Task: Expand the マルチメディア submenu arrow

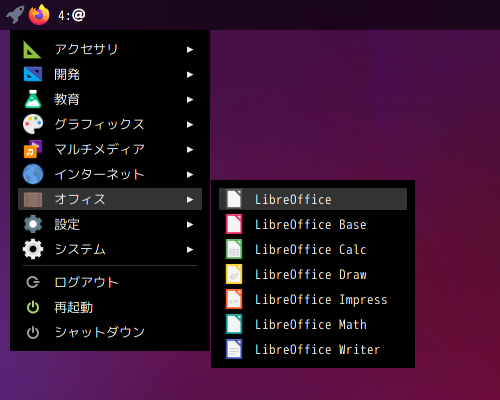Action: pos(190,150)
